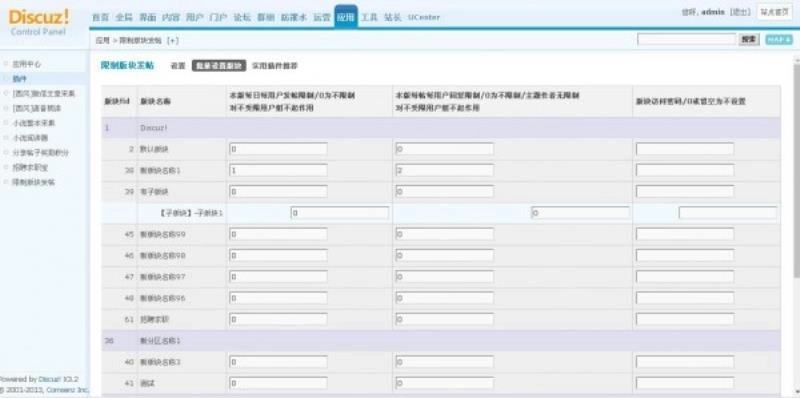This screenshot has height=398, width=800.
Task: Open the 运营 top menu
Action: 322,17
